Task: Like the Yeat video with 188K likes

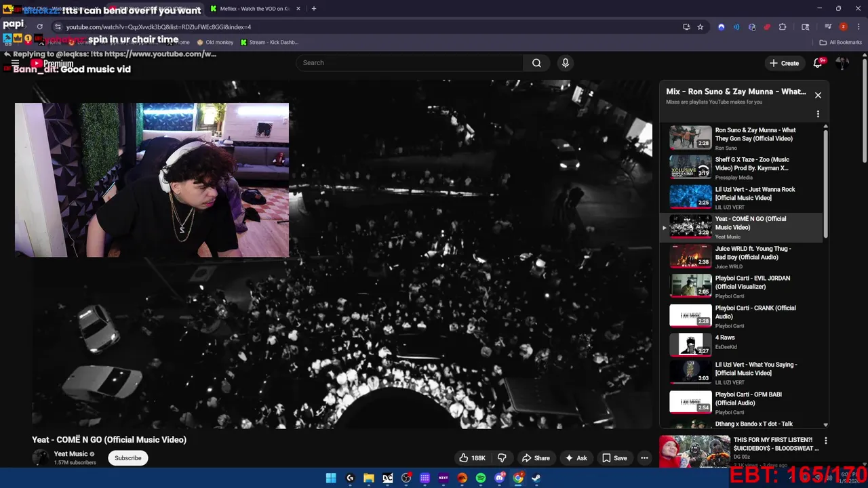Action: (x=473, y=458)
